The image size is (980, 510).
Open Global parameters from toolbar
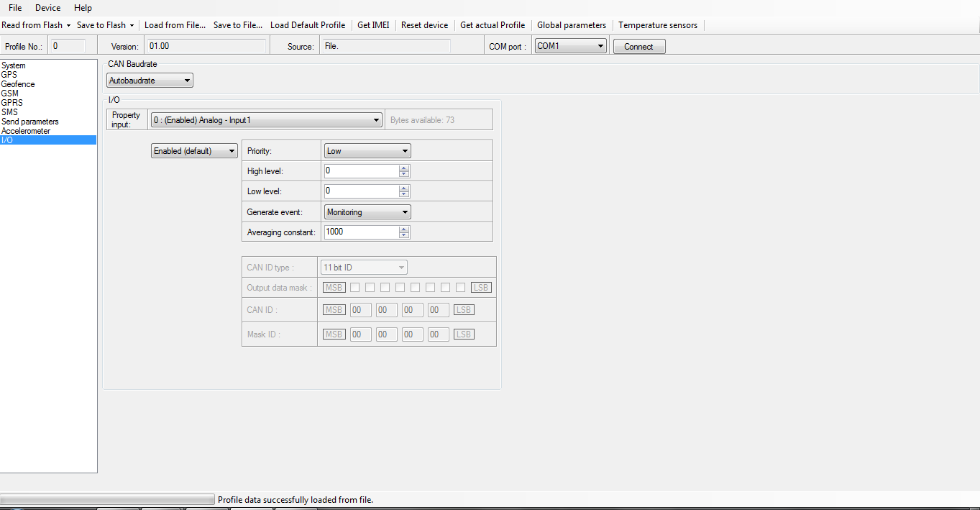pyautogui.click(x=571, y=25)
